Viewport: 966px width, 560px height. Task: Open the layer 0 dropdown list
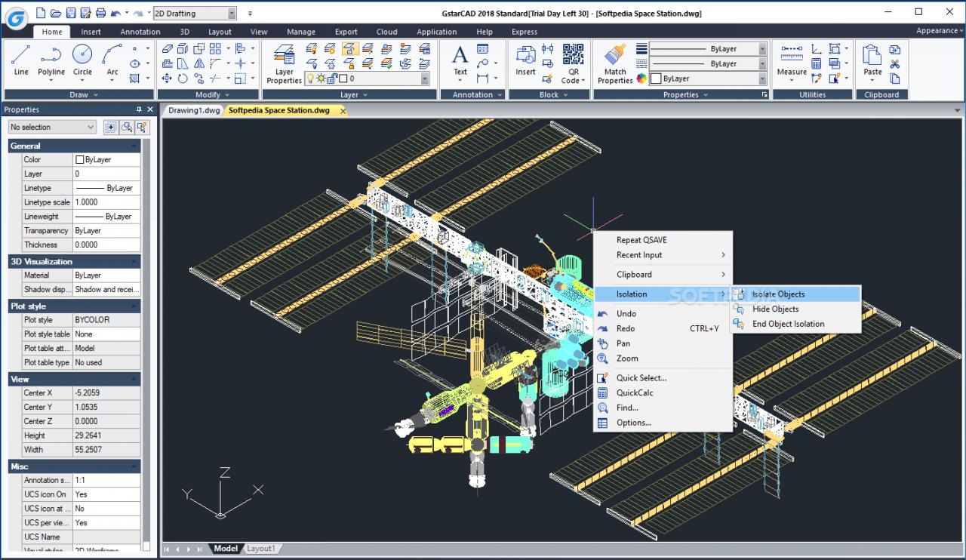tap(425, 78)
